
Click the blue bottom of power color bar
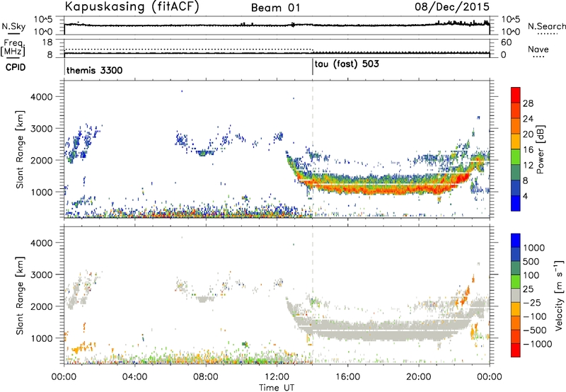pos(516,203)
